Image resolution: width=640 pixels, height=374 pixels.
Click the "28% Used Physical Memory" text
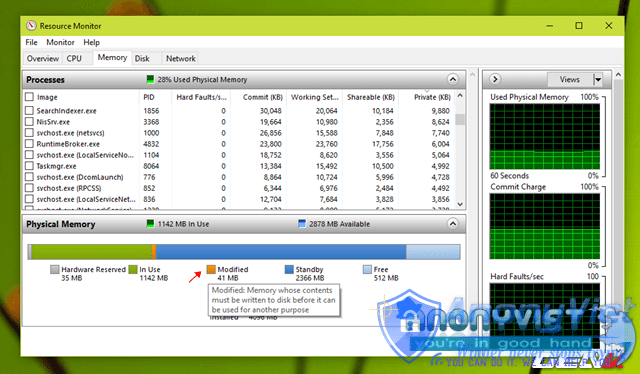coord(202,79)
